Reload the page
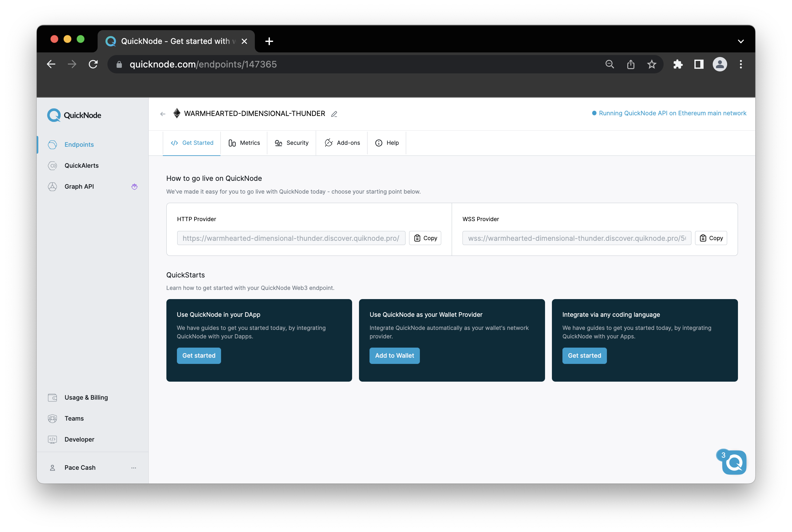The width and height of the screenshot is (792, 532). pos(93,64)
